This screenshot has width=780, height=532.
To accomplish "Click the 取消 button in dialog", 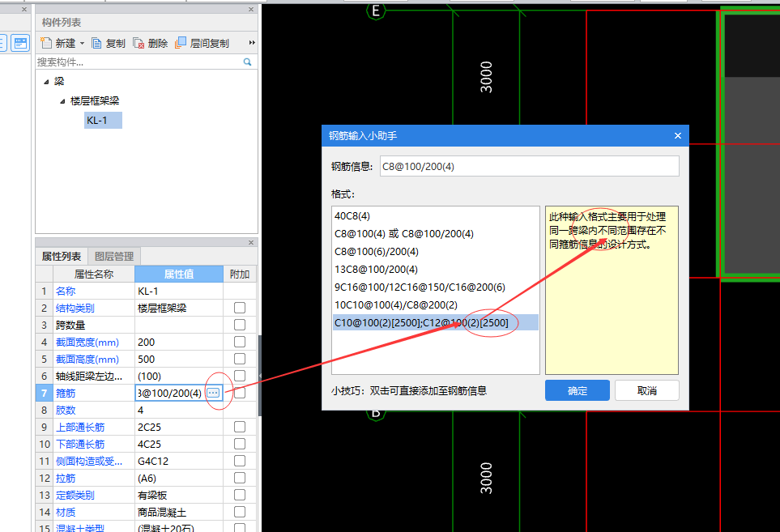I will 646,391.
